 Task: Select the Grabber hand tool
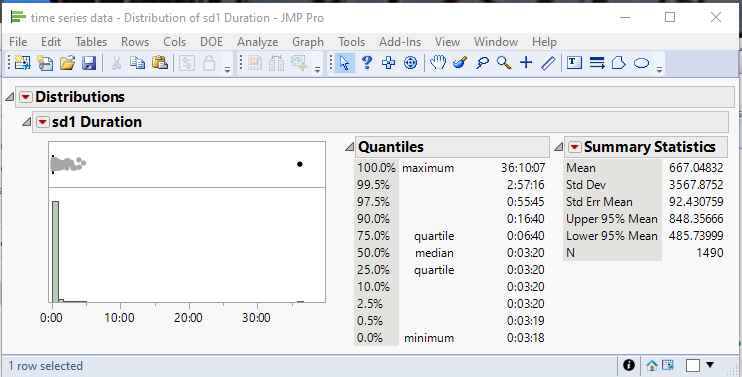coord(438,62)
